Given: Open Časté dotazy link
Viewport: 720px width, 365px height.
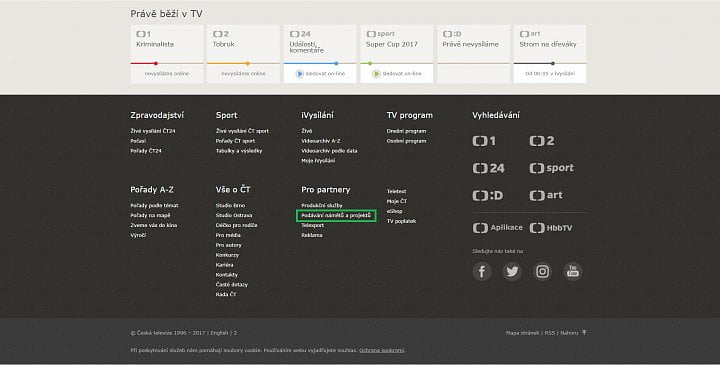Looking at the screenshot, I should click(232, 285).
